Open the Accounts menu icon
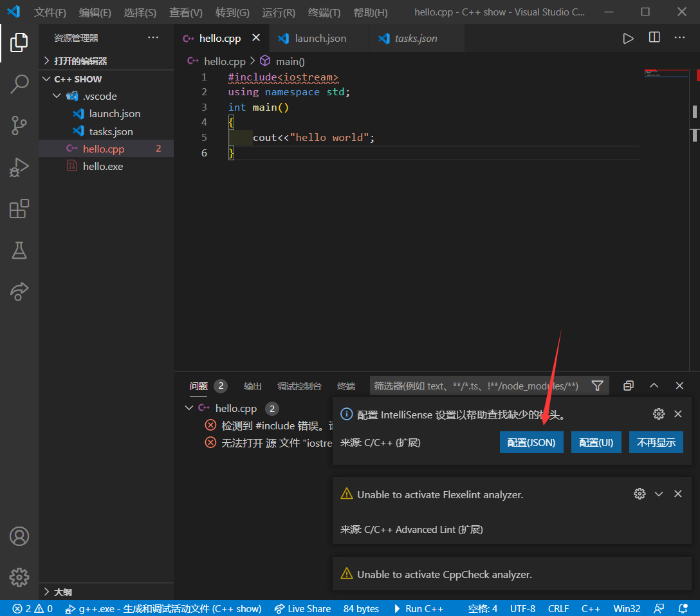The image size is (700, 616). point(19,536)
